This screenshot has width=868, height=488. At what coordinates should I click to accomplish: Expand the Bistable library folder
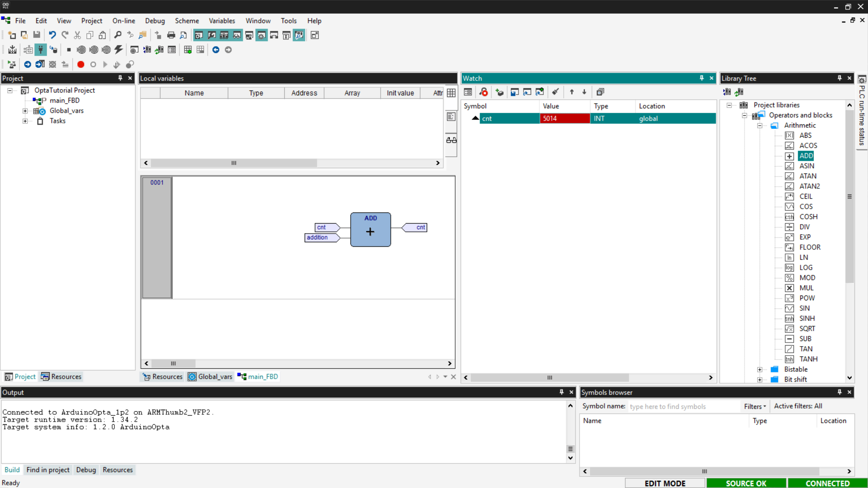[x=759, y=370]
